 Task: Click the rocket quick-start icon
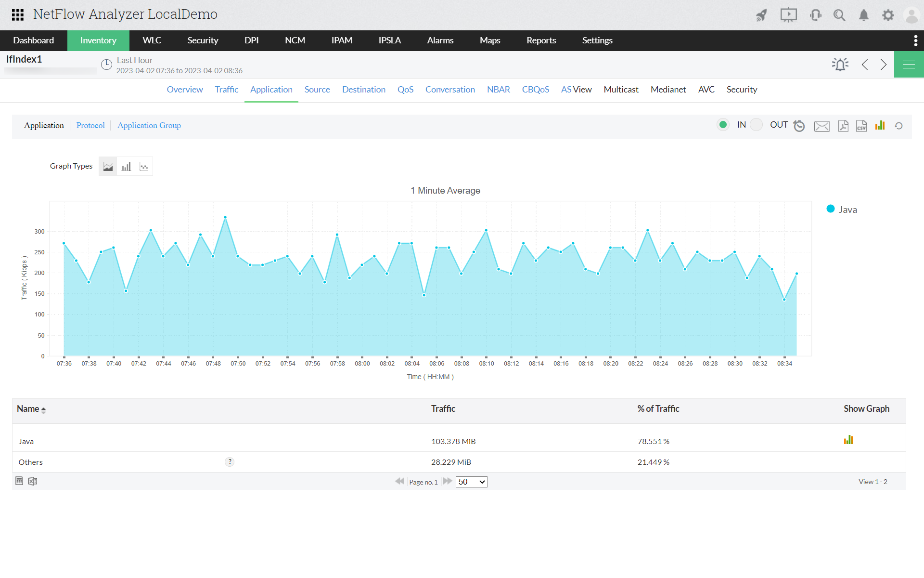coord(761,15)
